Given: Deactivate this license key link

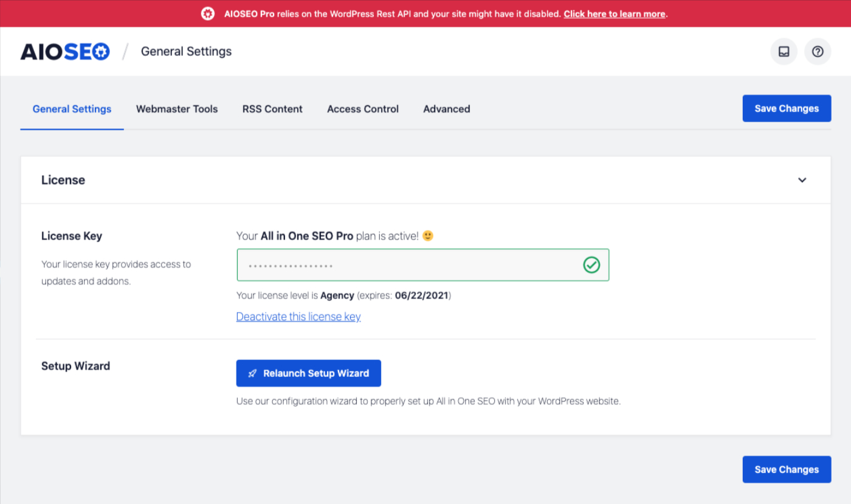Looking at the screenshot, I should 298,317.
